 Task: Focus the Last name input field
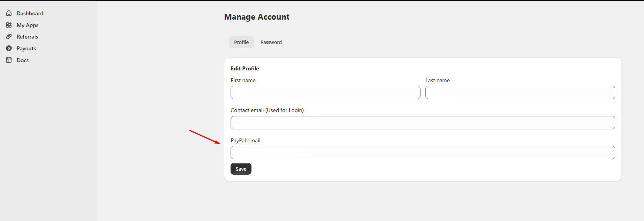520,92
